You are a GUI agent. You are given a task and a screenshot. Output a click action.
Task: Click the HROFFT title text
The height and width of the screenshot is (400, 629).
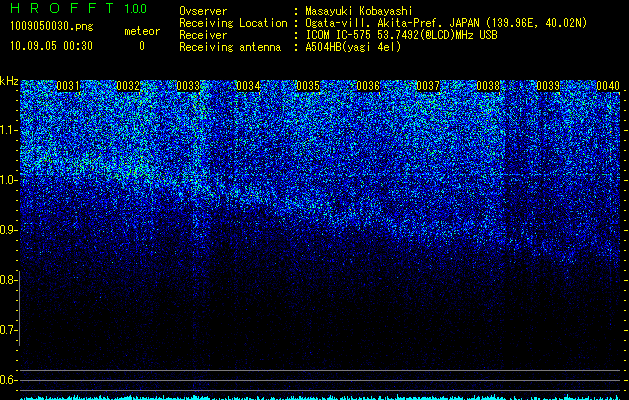[62, 8]
